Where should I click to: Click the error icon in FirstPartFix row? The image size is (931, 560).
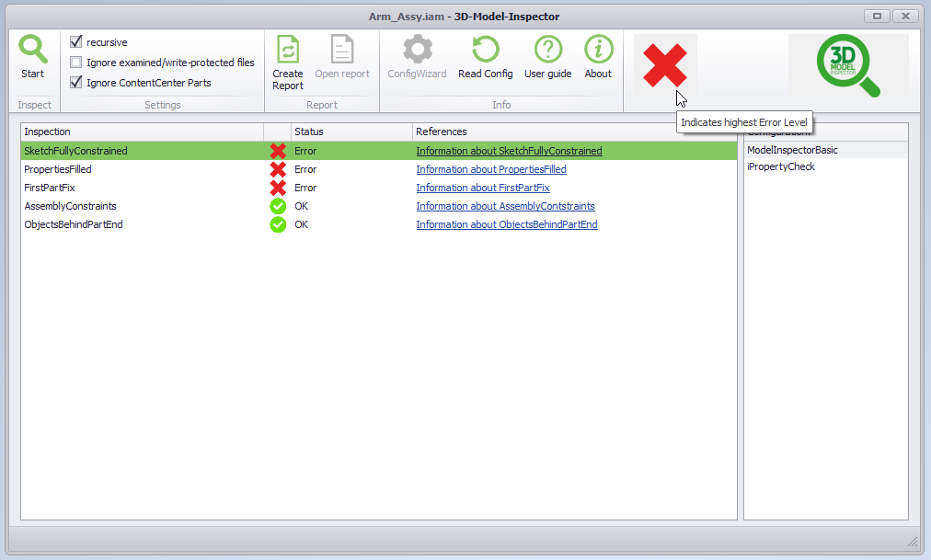coord(278,189)
